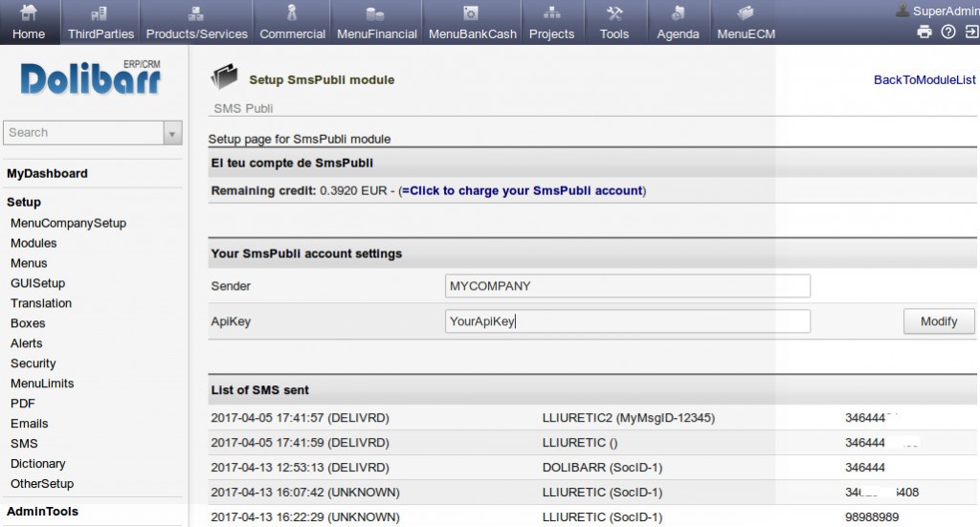Open the SMS setup page
Viewport: 980px width, 527px height.
(x=24, y=444)
